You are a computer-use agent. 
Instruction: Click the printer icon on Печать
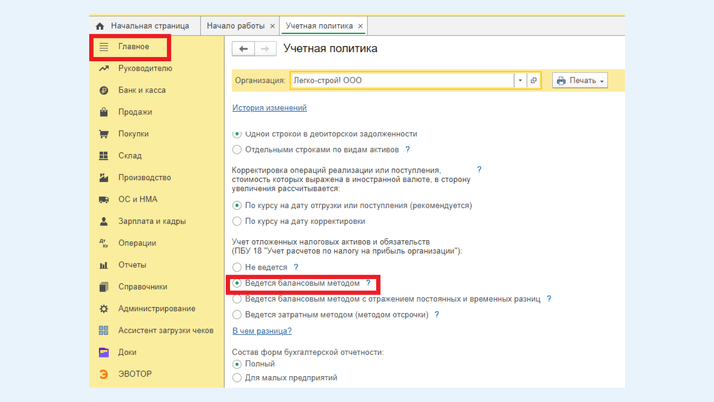[561, 81]
